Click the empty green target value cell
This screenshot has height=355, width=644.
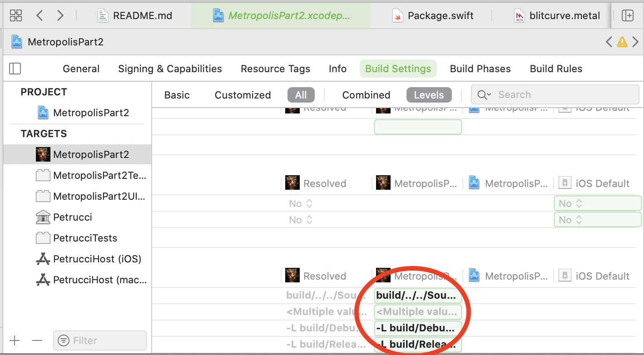point(418,127)
